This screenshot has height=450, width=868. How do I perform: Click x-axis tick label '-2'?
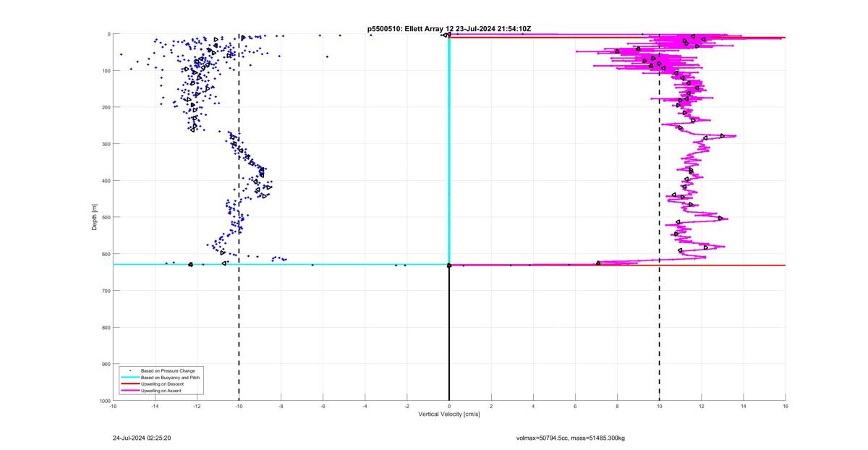pyautogui.click(x=407, y=406)
